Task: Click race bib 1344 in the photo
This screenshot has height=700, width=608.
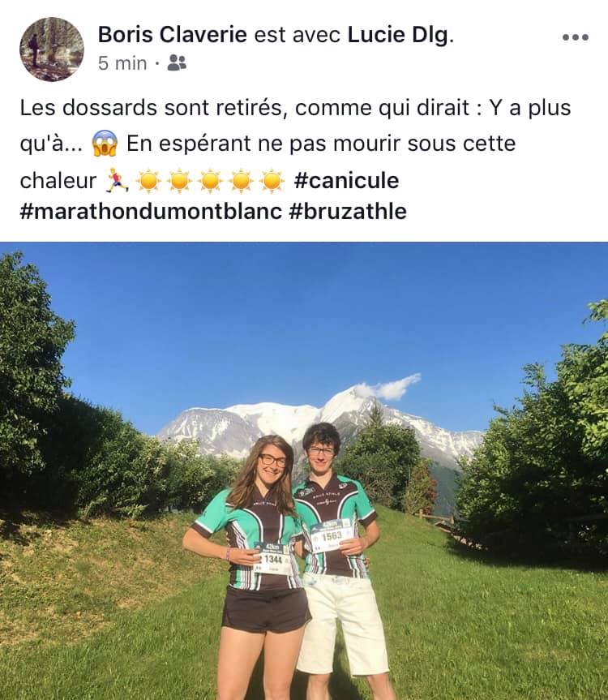Action: tap(272, 559)
